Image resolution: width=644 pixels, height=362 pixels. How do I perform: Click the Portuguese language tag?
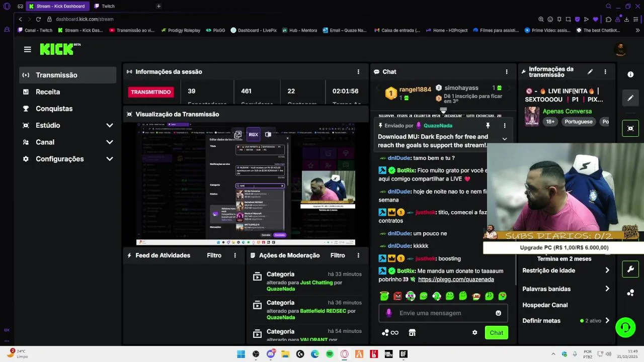point(578,122)
